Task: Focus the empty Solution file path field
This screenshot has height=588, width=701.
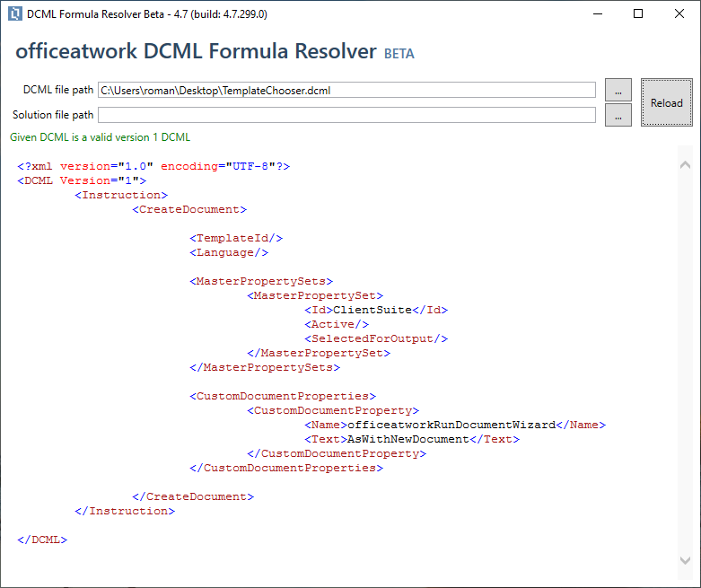Action: click(x=346, y=115)
